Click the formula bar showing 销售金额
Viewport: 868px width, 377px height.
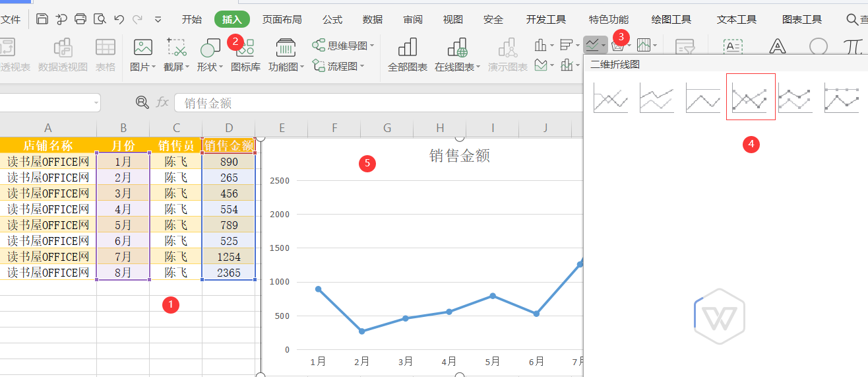pos(376,103)
